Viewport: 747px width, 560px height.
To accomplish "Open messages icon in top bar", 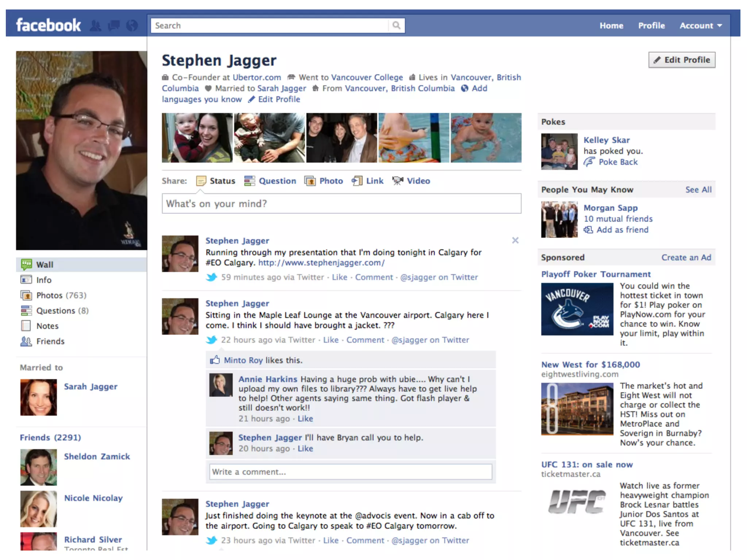I will pyautogui.click(x=114, y=26).
